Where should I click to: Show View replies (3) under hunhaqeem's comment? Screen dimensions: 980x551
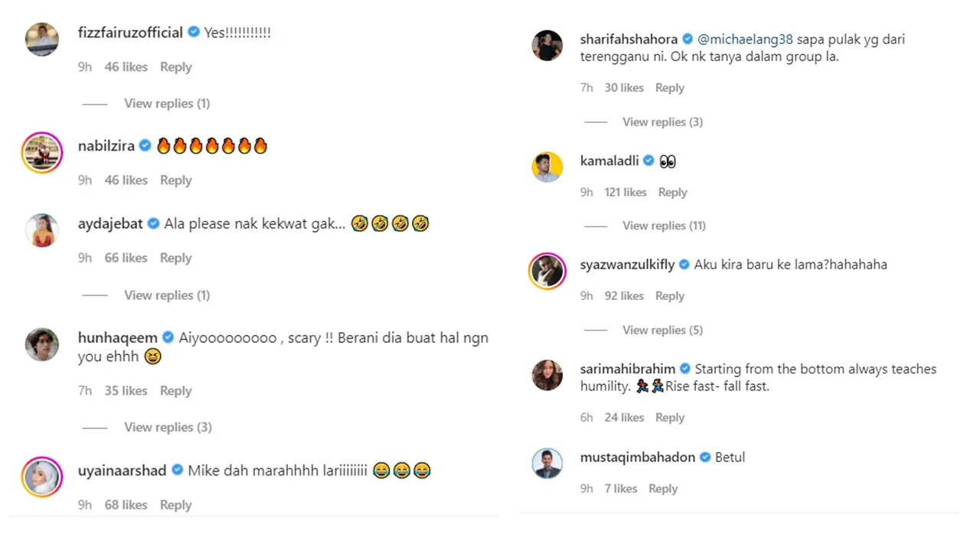coord(168,427)
